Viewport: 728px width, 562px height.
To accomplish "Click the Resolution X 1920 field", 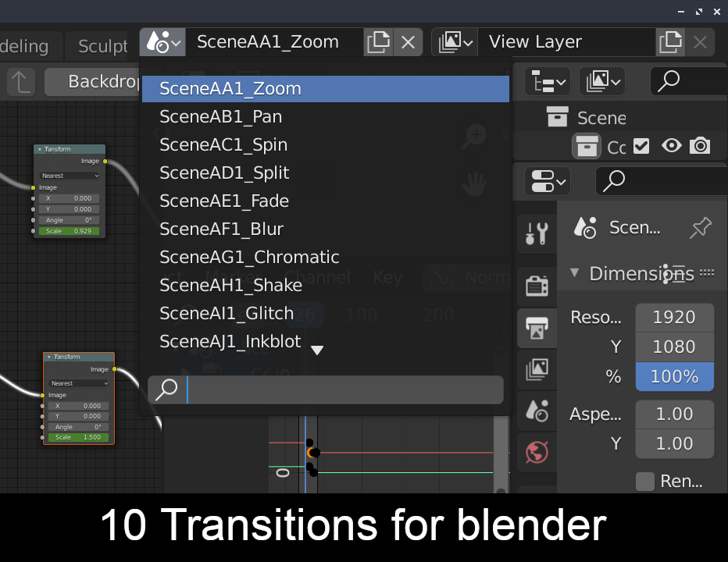I will click(675, 318).
